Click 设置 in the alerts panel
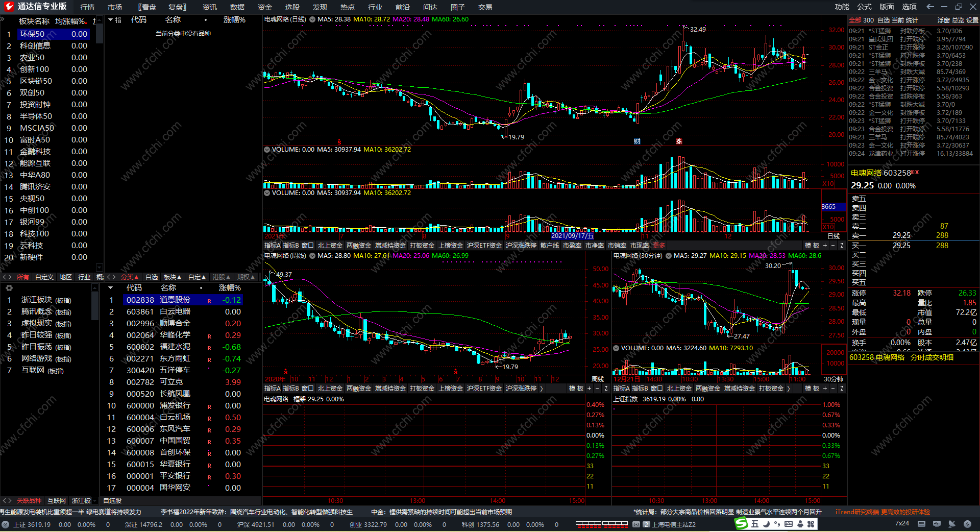Image resolution: width=980 pixels, height=532 pixels. (x=972, y=20)
